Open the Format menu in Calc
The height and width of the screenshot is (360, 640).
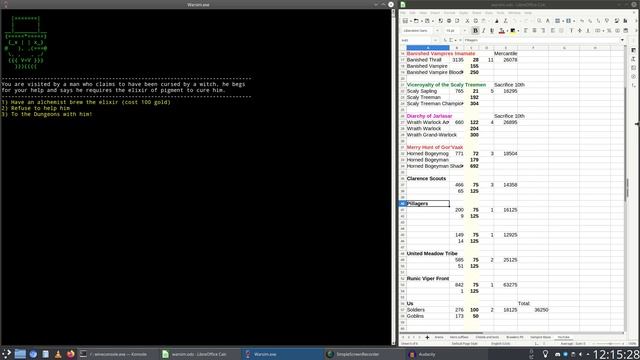[x=449, y=13]
